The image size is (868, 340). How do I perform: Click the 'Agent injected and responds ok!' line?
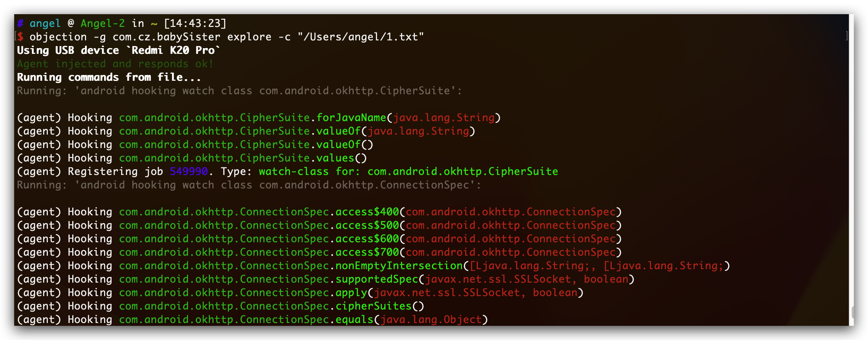[115, 64]
